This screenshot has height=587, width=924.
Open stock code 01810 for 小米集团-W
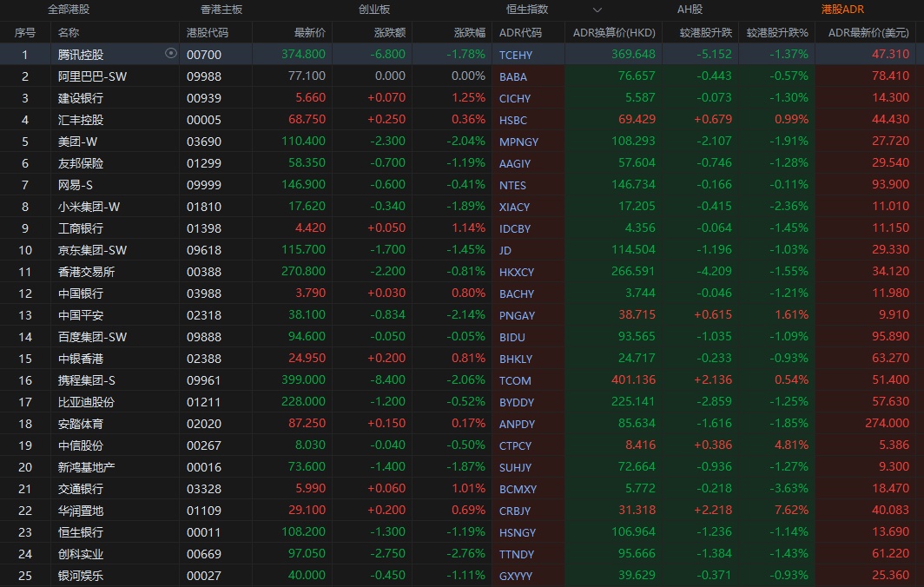pos(204,207)
